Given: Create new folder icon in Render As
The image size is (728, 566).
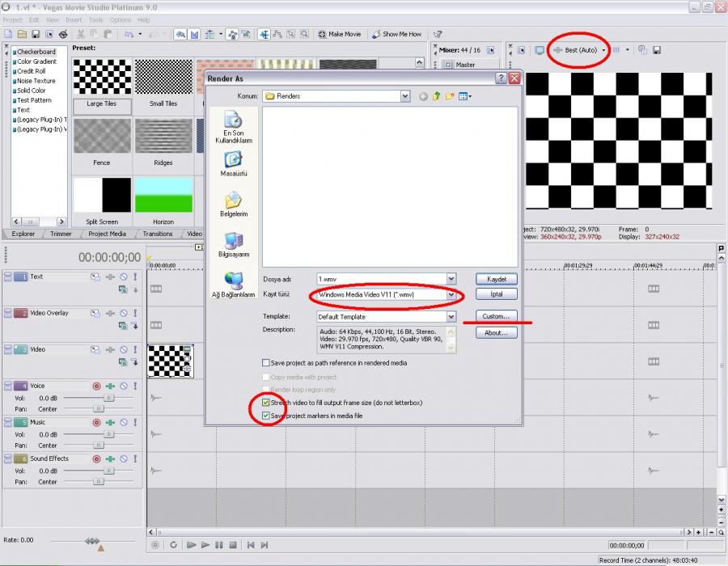Looking at the screenshot, I should pyautogui.click(x=450, y=96).
